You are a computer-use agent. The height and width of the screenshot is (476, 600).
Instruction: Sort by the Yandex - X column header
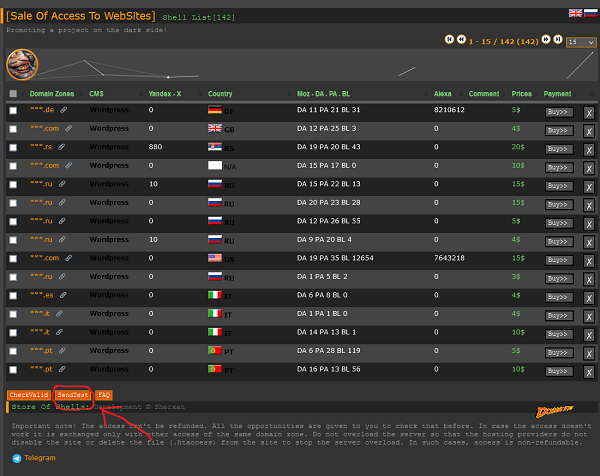pyautogui.click(x=165, y=94)
